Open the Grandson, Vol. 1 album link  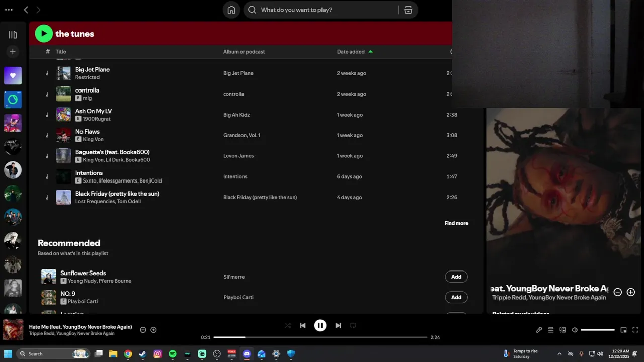point(242,135)
